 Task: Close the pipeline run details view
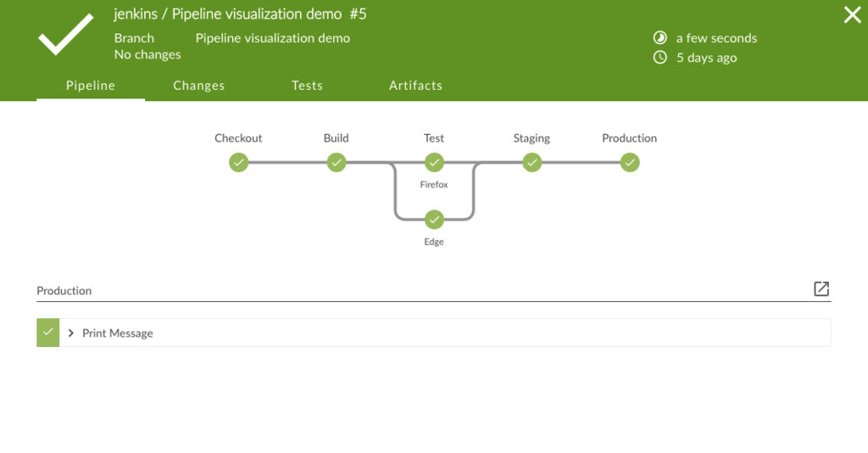852,14
